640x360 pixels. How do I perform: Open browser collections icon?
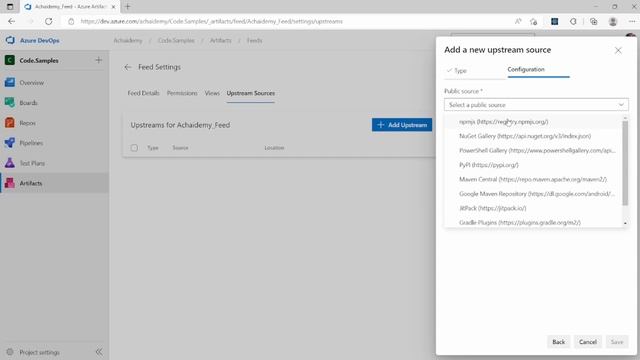click(593, 21)
